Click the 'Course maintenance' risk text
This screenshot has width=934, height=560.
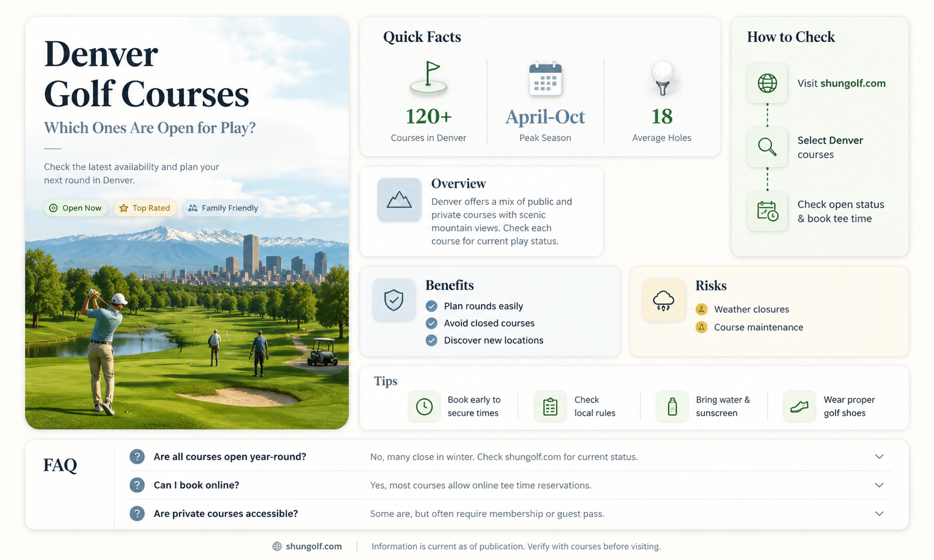click(759, 327)
